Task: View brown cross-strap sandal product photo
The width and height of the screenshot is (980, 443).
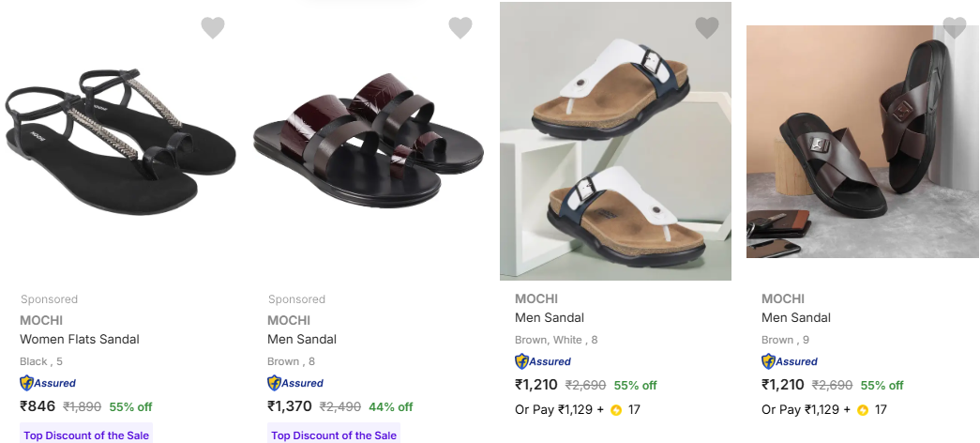Action: tap(862, 141)
